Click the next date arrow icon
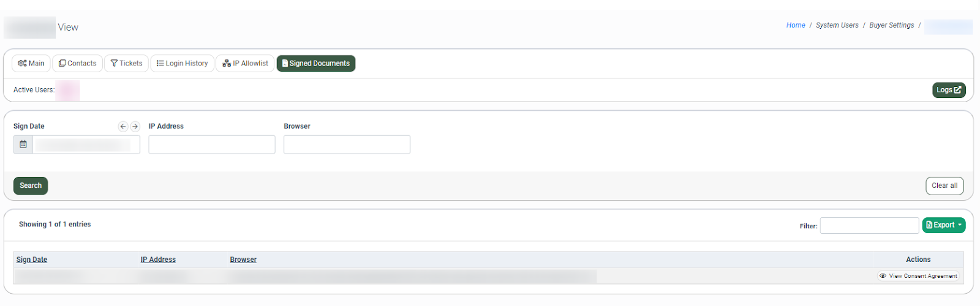 [x=135, y=127]
